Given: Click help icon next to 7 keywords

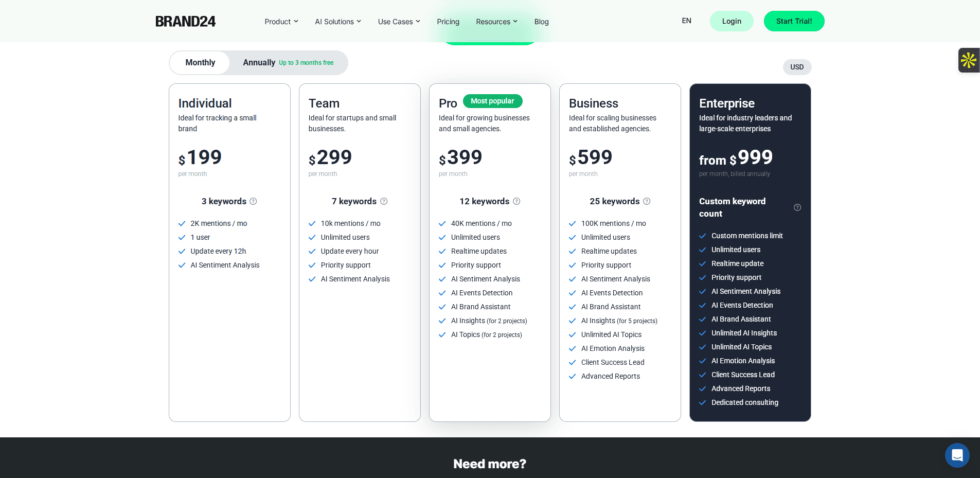Looking at the screenshot, I should 384,202.
